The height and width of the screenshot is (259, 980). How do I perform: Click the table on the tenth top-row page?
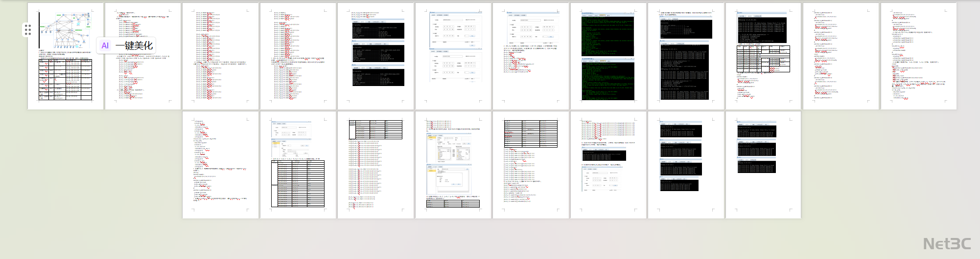[764, 59]
